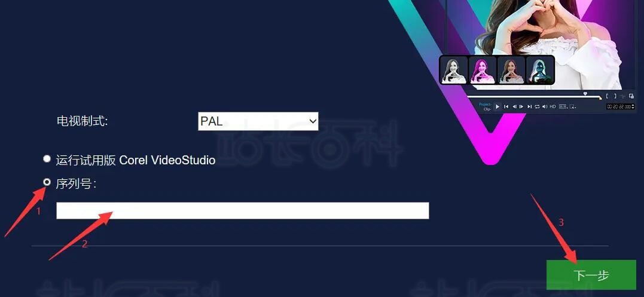Toggle the repeat loop icon
The height and width of the screenshot is (297, 644).
[x=537, y=106]
